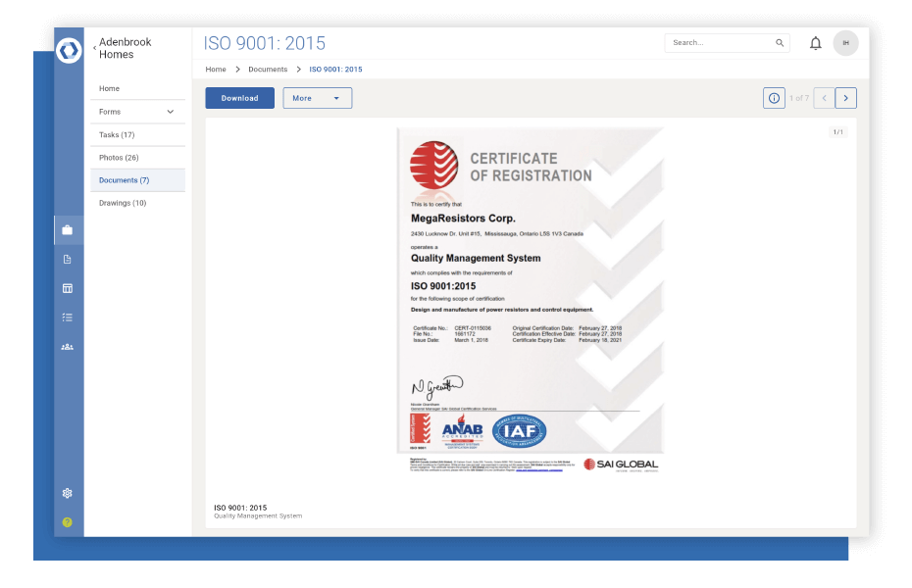
Task: Open the people team icon in sidebar
Action: pyautogui.click(x=68, y=347)
